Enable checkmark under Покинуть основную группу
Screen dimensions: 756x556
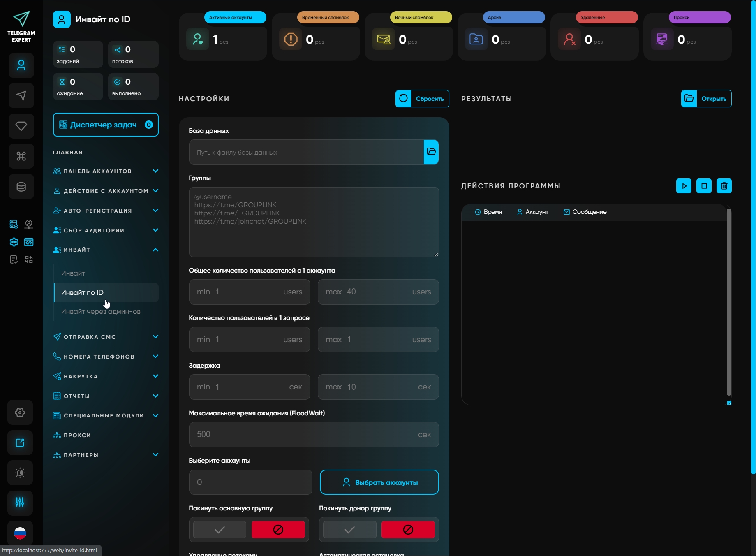[220, 530]
